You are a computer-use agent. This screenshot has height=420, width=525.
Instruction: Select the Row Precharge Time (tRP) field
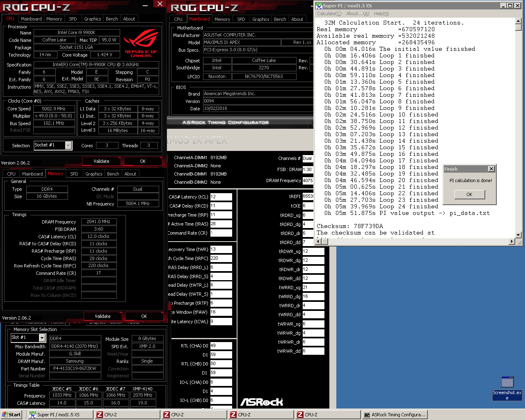221,215
